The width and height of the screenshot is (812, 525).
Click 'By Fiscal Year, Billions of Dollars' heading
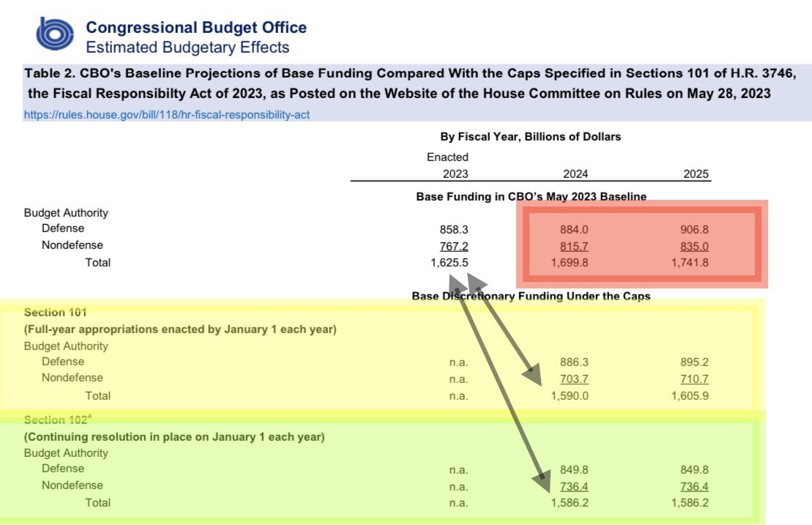pyautogui.click(x=530, y=137)
